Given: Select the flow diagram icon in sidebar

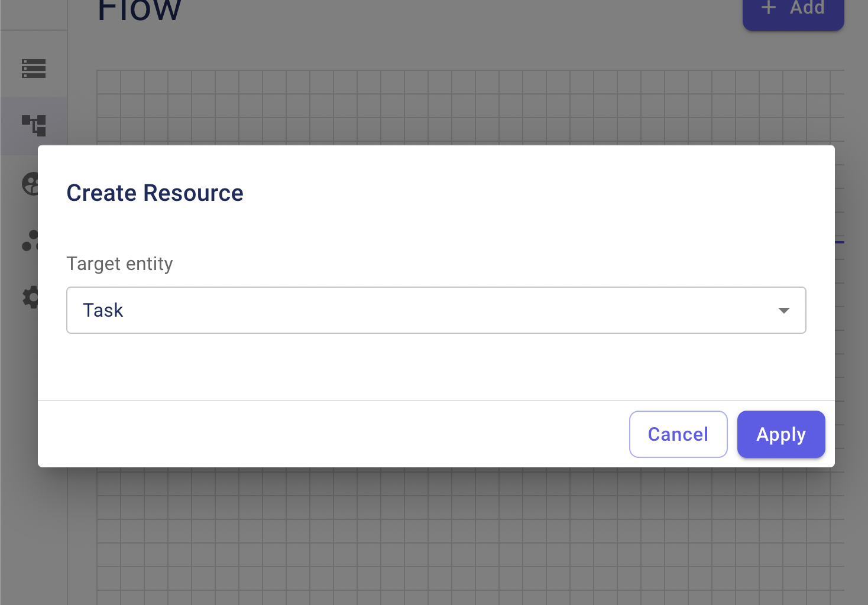Looking at the screenshot, I should (34, 125).
